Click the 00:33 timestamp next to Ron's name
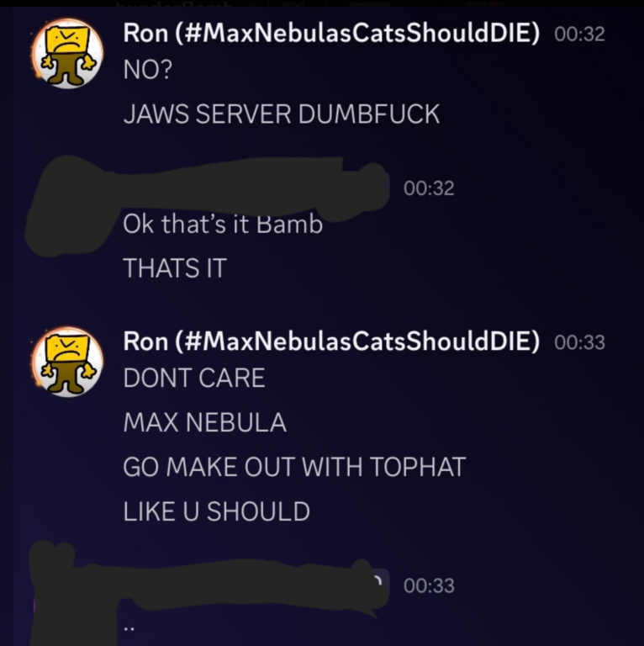This screenshot has height=646, width=644. point(579,343)
